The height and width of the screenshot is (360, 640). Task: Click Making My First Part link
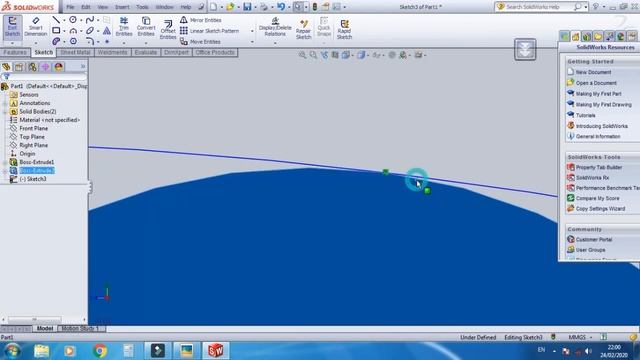pyautogui.click(x=598, y=94)
